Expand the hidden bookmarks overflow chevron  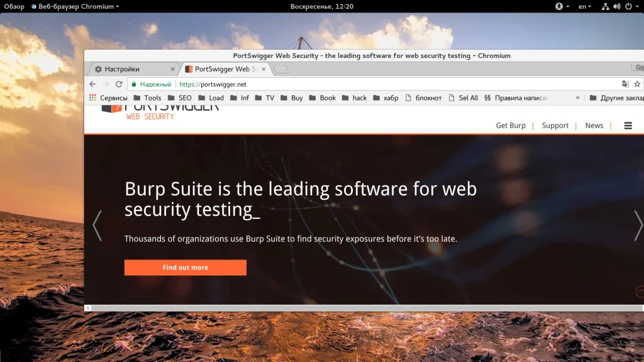[x=577, y=97]
